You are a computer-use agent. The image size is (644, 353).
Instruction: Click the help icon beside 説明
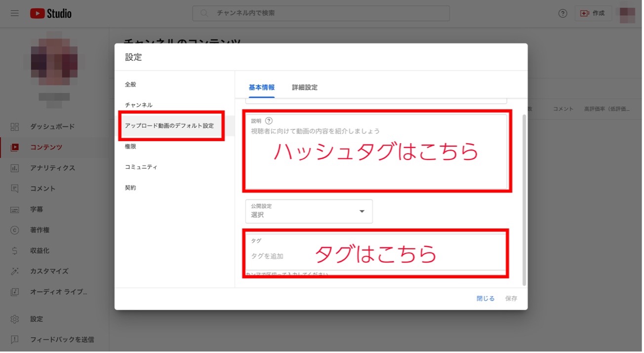tap(269, 120)
